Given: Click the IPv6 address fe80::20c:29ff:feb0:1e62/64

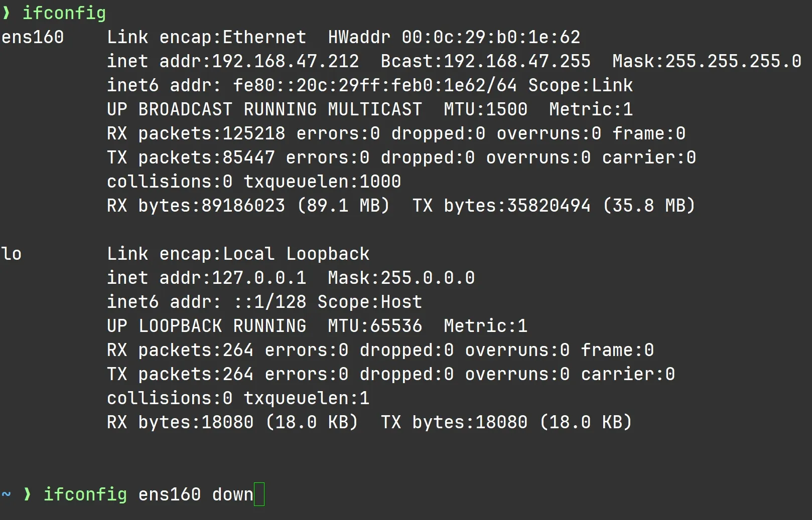Looking at the screenshot, I should click(375, 85).
